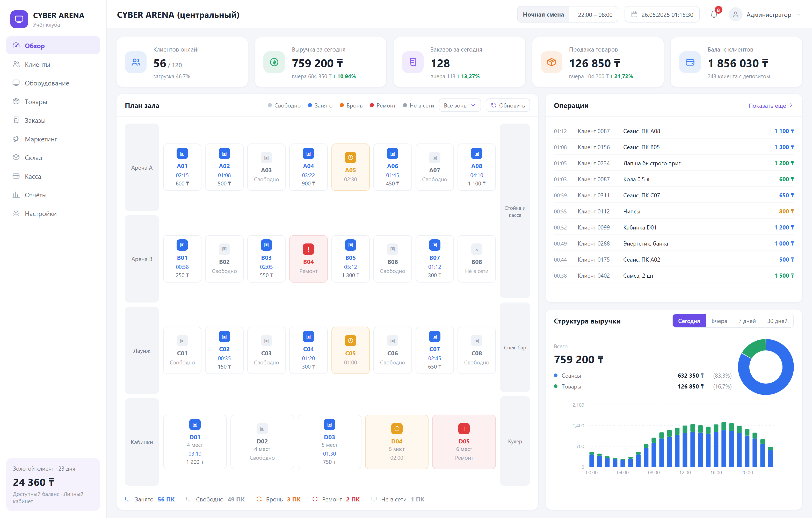Open the notifications bell icon
The height and width of the screenshot is (518, 812).
(x=714, y=15)
